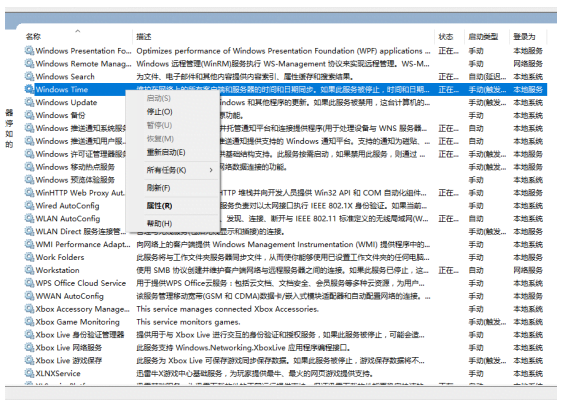Expand the 所有任务 submenu arrow
The image size is (565, 400).
[211, 170]
